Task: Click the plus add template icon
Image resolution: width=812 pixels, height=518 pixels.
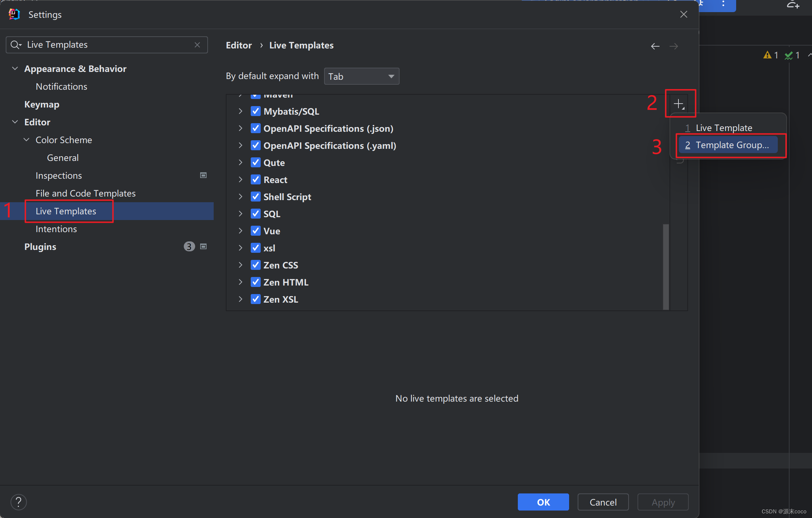Action: (x=679, y=104)
